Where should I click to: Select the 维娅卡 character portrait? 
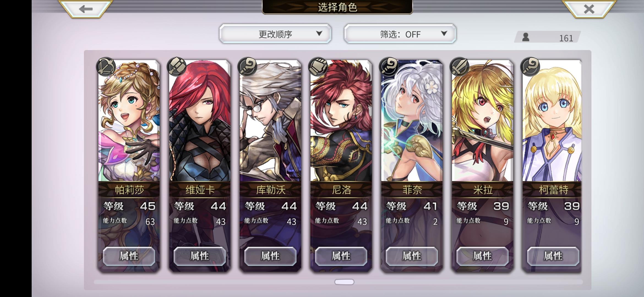(x=200, y=121)
